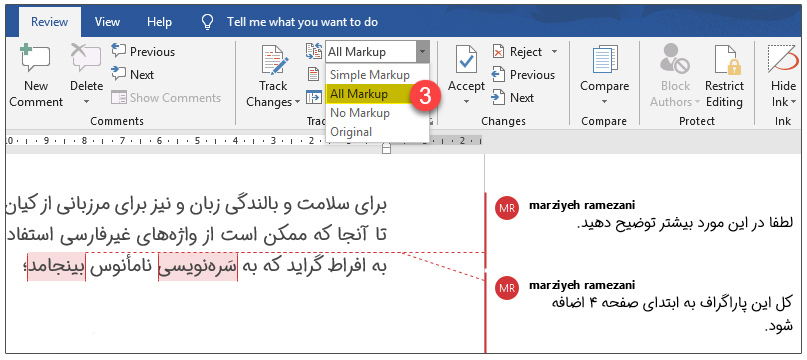
Task: Click the word نامأنوس in the document
Action: 122,267
